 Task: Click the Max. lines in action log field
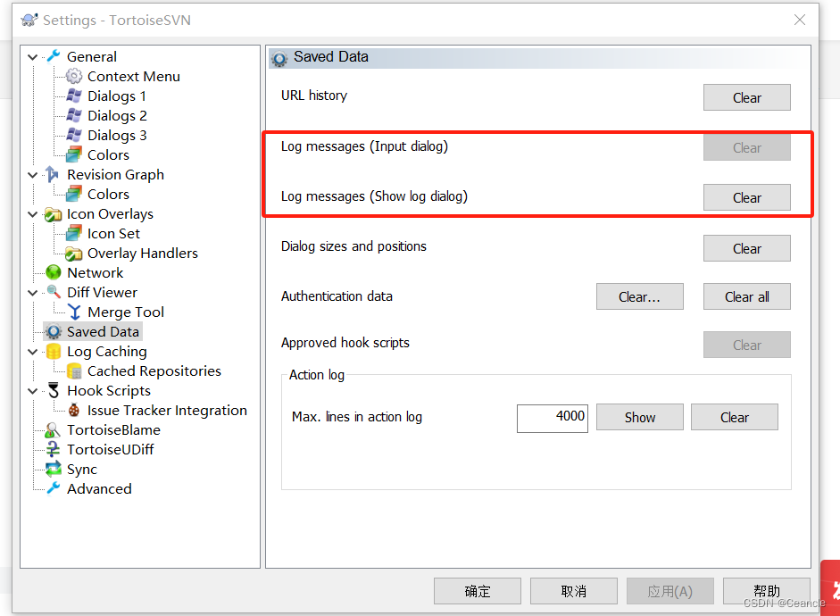pos(553,419)
